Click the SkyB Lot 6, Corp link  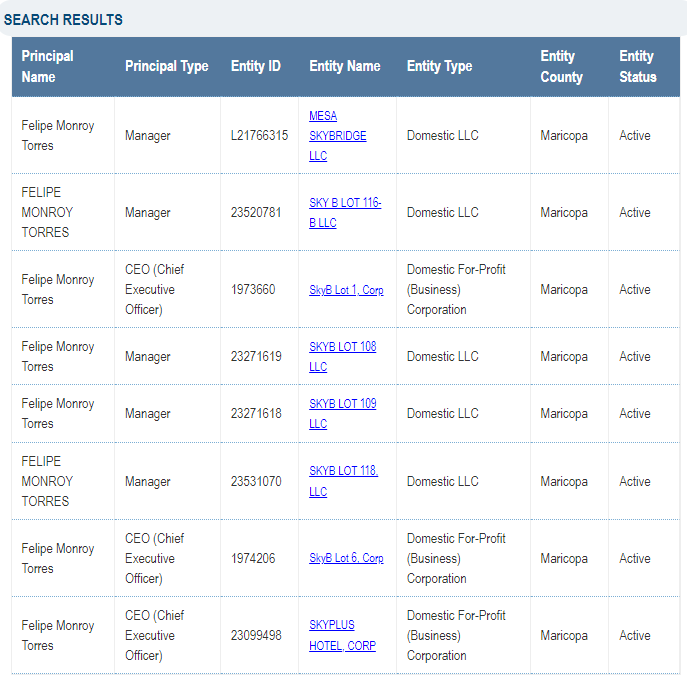pyautogui.click(x=346, y=558)
